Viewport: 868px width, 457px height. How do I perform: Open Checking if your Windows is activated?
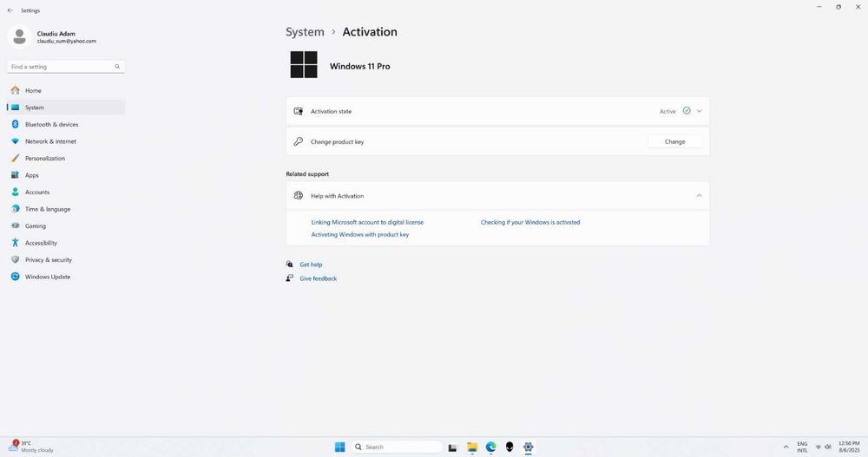click(530, 222)
